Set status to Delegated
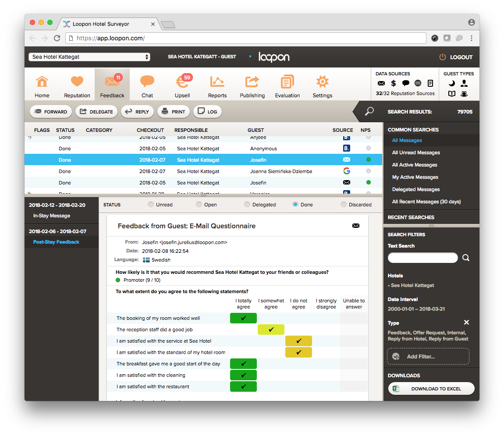This screenshot has height=436, width=504. (x=247, y=205)
